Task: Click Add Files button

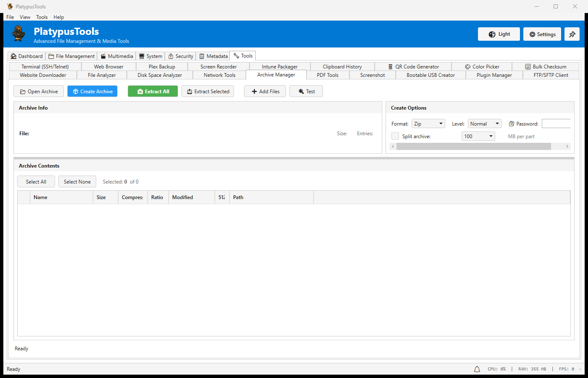Action: click(265, 92)
